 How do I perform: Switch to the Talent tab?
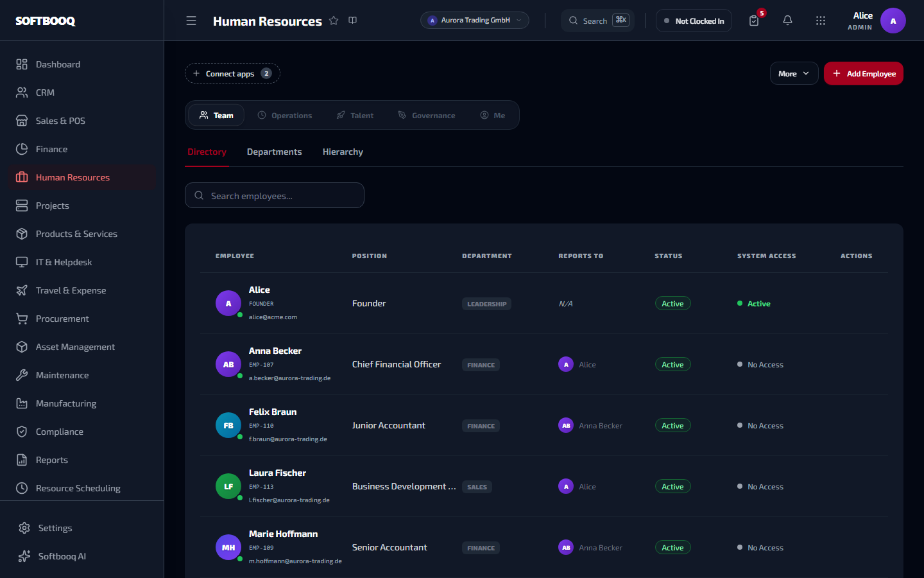click(x=355, y=115)
